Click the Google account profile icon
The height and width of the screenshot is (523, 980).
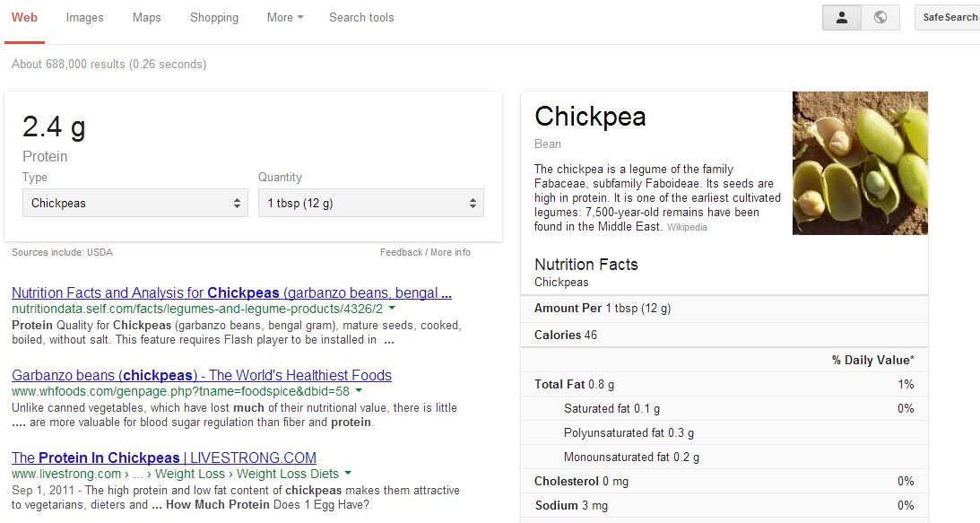coord(840,17)
